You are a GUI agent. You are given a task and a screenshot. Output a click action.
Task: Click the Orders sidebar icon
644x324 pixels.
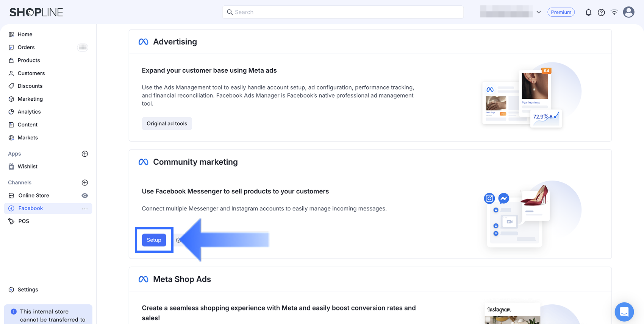pos(11,47)
